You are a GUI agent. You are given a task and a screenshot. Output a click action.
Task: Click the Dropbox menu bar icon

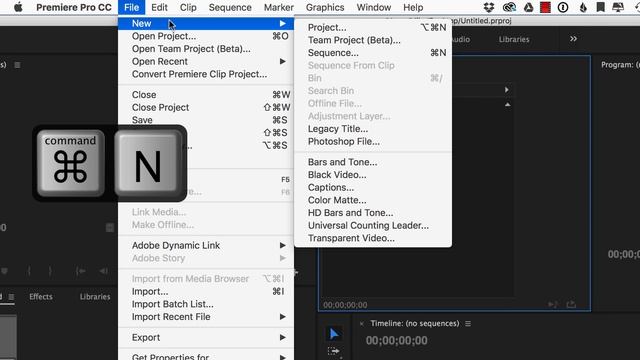(x=489, y=7)
